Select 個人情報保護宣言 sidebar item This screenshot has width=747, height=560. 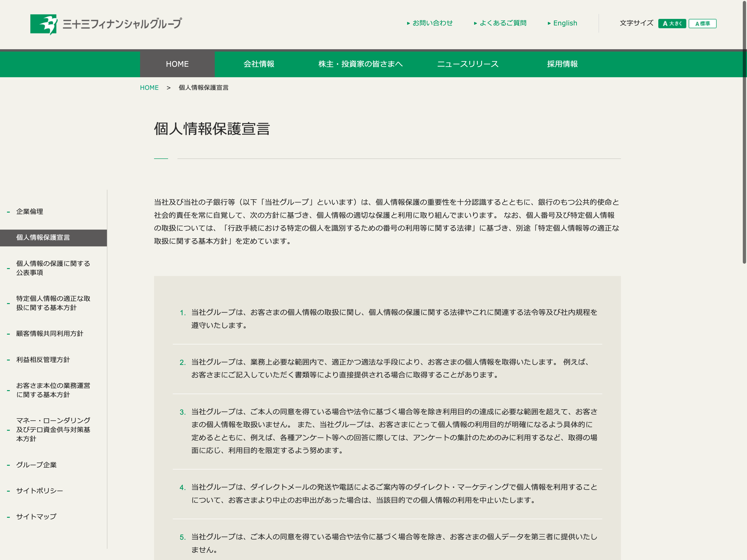click(43, 238)
